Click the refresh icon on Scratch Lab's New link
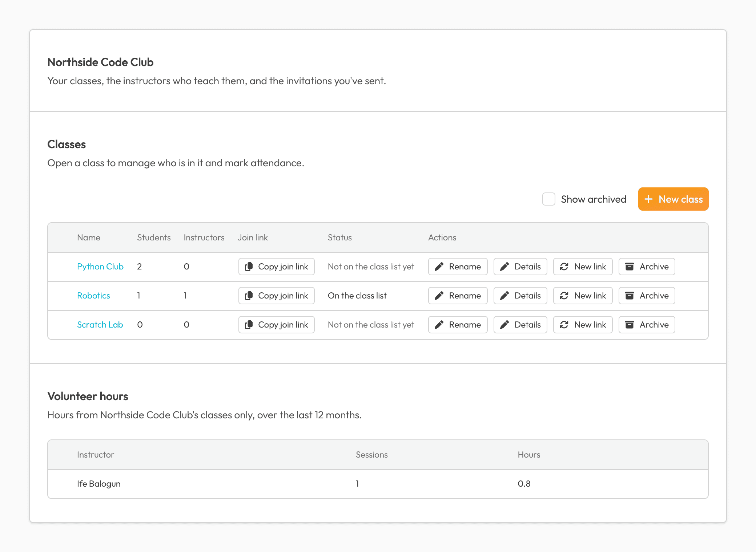 pos(564,325)
